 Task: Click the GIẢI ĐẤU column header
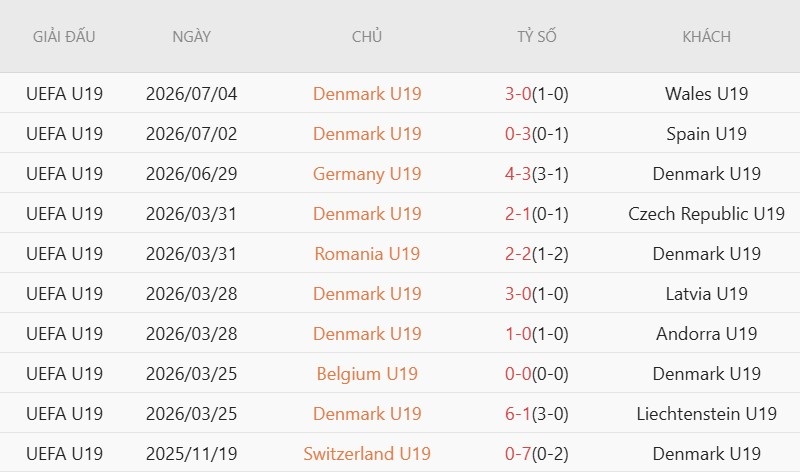point(64,36)
